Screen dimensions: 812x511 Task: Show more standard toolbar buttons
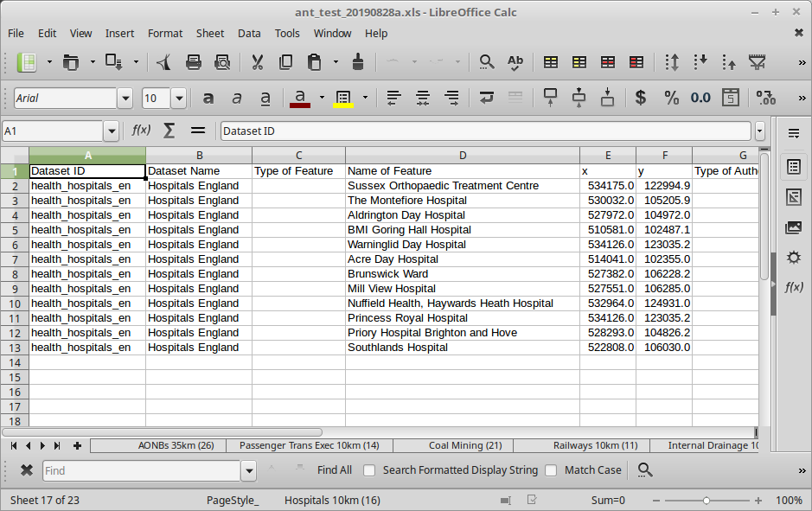802,62
